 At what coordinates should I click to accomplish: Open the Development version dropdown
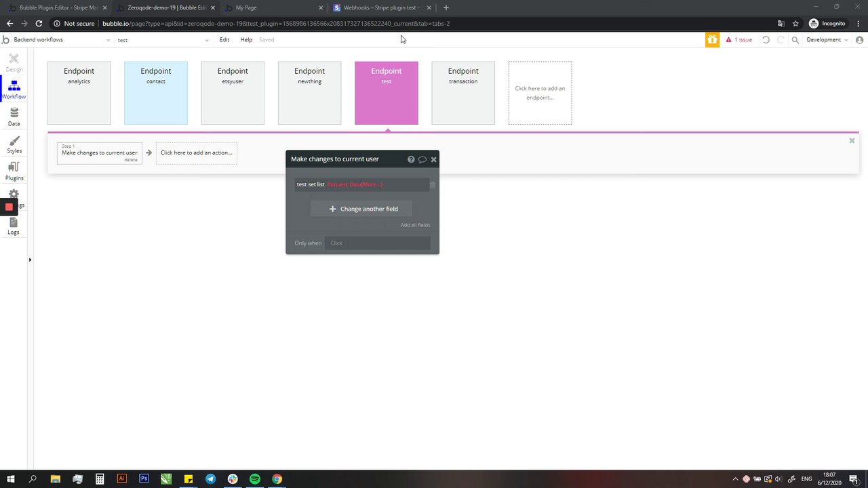click(x=827, y=40)
